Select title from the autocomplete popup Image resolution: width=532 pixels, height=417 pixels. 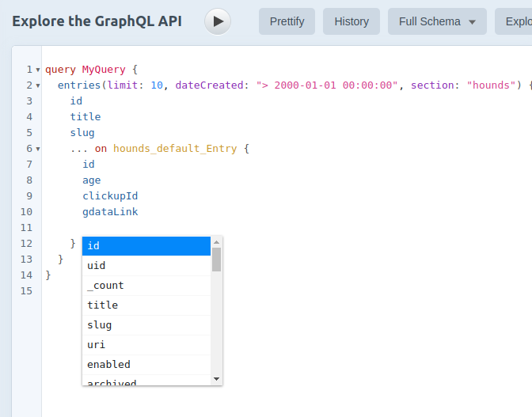tap(146, 305)
